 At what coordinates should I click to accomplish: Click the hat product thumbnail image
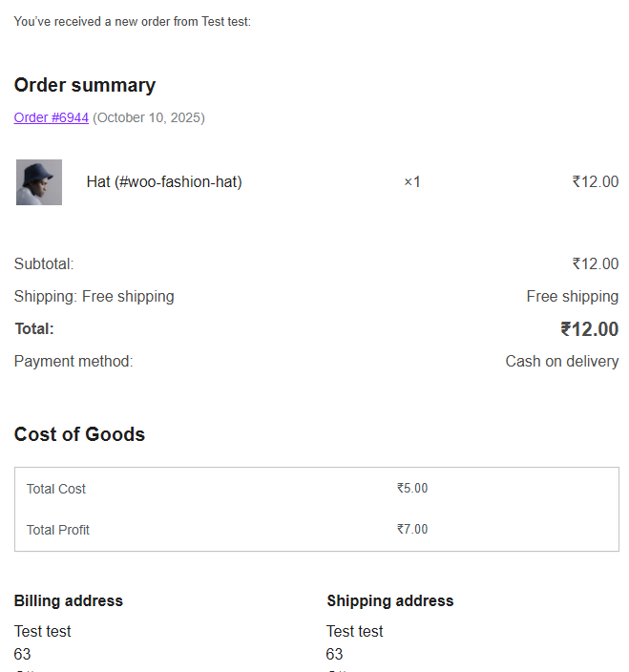[39, 182]
